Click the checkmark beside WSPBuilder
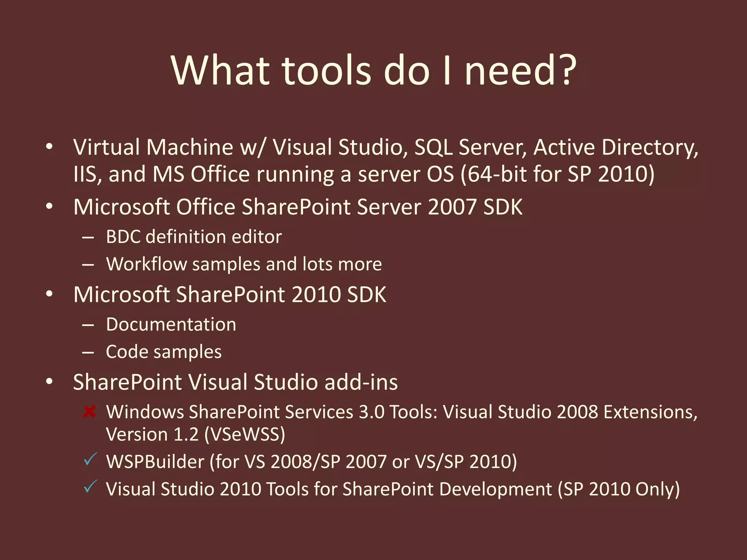The image size is (747, 560). click(90, 459)
